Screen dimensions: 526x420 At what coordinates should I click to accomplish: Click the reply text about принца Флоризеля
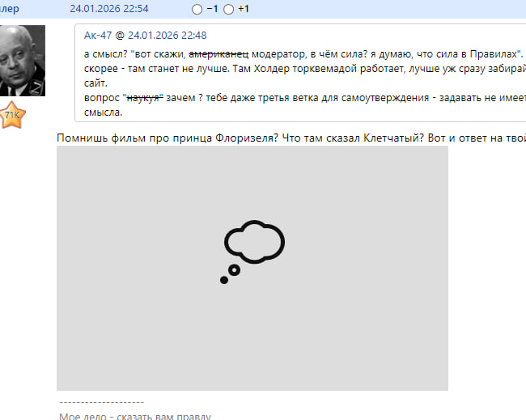click(291, 138)
